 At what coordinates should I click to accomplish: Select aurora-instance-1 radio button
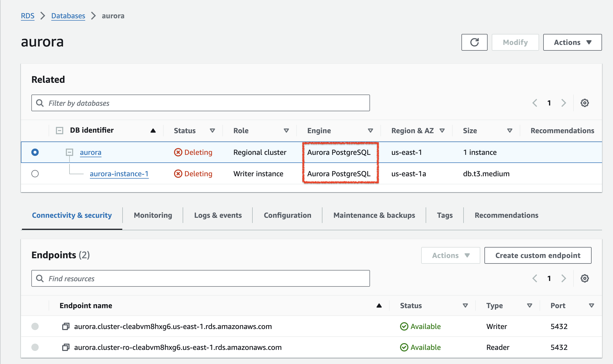tap(35, 174)
